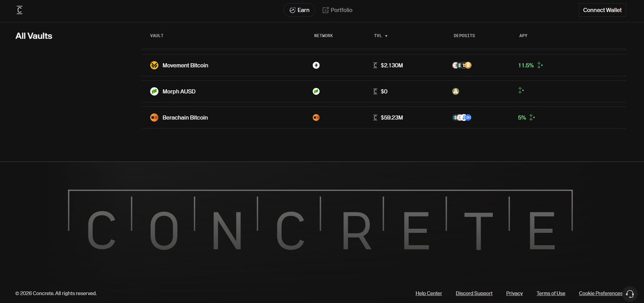Image resolution: width=644 pixels, height=303 pixels.
Task: Click sparkle icon in Morph AUSD row
Action: click(x=521, y=91)
